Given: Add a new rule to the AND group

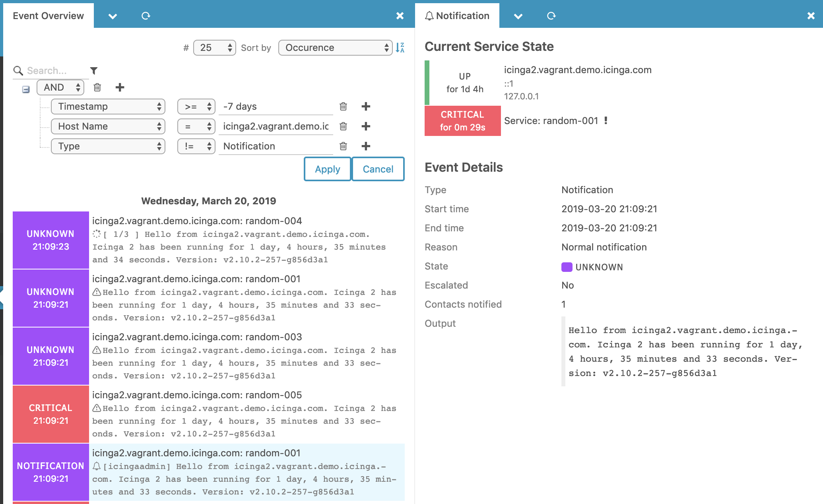Looking at the screenshot, I should [x=120, y=87].
